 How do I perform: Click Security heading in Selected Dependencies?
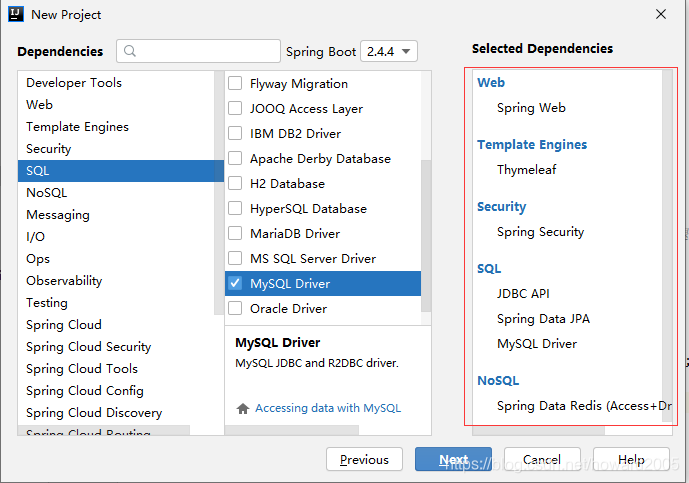point(501,207)
